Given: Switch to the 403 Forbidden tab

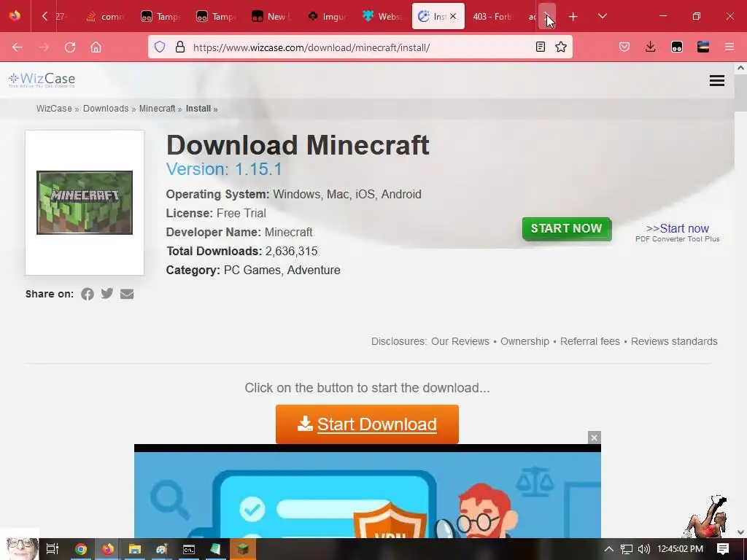Looking at the screenshot, I should click(492, 17).
